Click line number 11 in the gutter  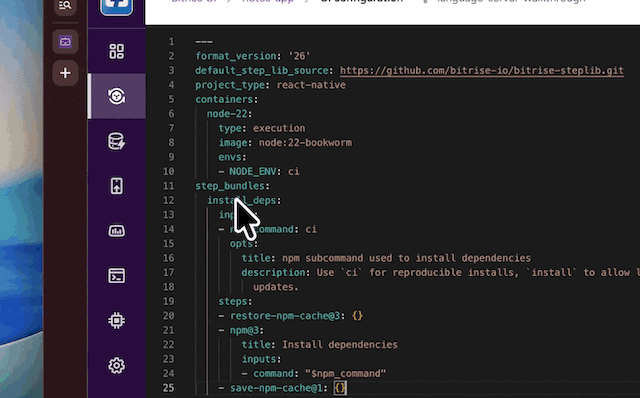pyautogui.click(x=169, y=186)
